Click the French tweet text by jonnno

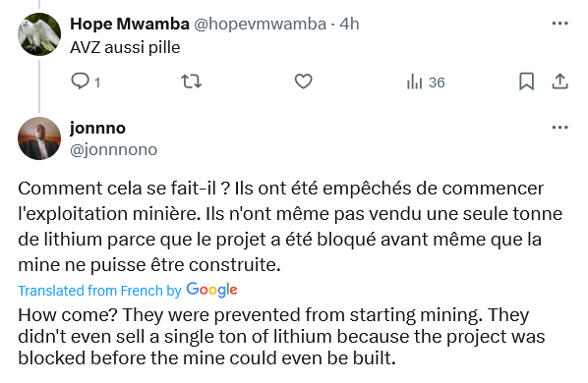pos(290,227)
